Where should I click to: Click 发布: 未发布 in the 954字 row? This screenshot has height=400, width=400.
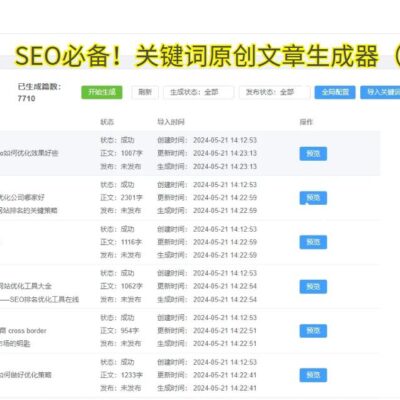click(121, 343)
